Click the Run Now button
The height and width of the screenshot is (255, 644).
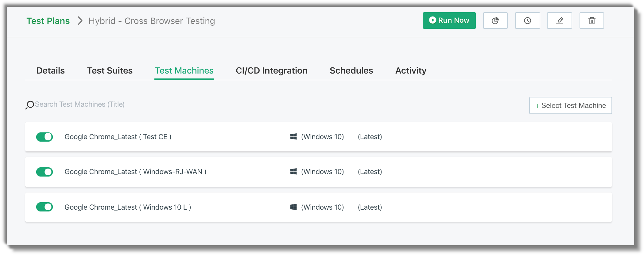pos(449,21)
